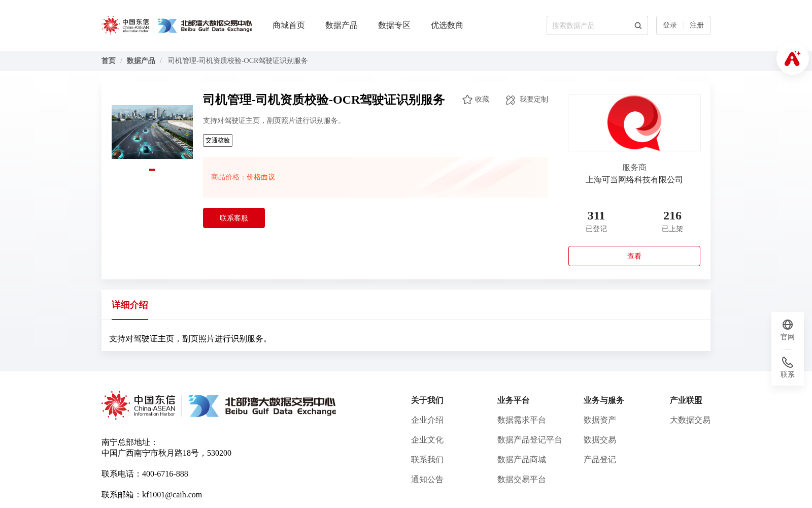Open footer link 数据交易平台
Image resolution: width=812 pixels, height=508 pixels.
click(x=522, y=480)
